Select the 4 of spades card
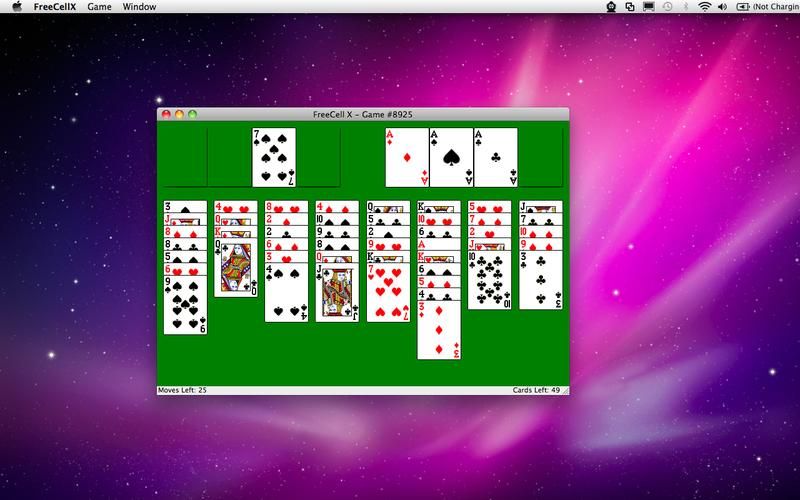800x500 pixels. [287, 292]
